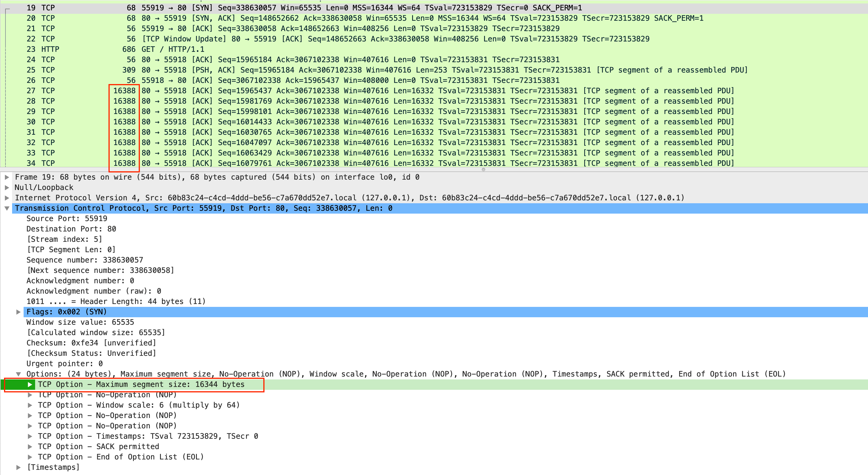Select the Checksum: 0xfe34 field

pyautogui.click(x=91, y=343)
